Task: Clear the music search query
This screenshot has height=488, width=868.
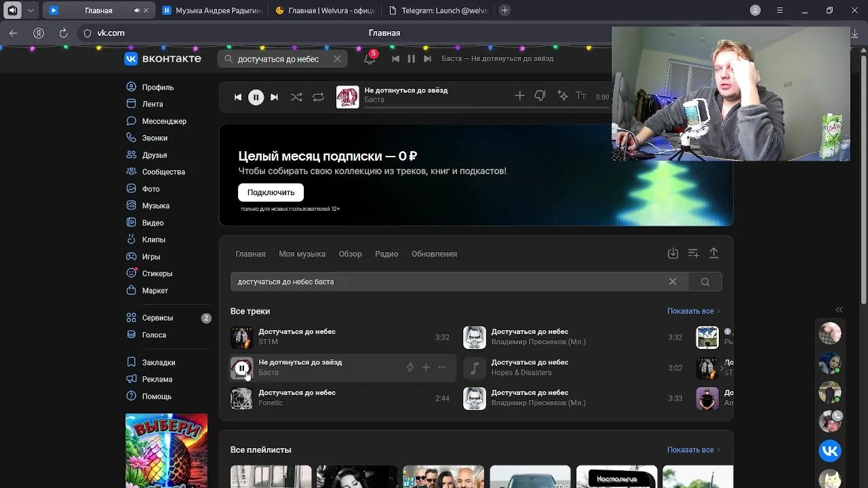Action: pyautogui.click(x=673, y=282)
